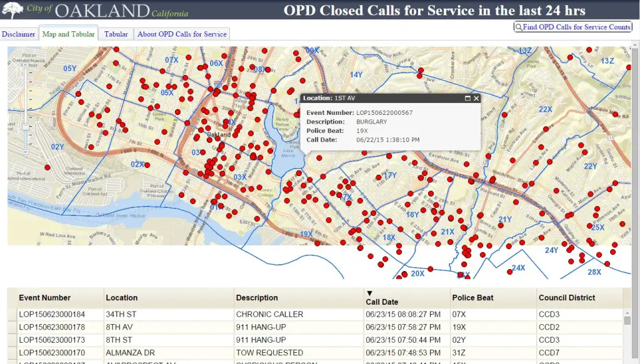The height and width of the screenshot is (364, 640).
Task: Click 911 HANG-UP in the 8TH AV row
Action: pos(261,327)
